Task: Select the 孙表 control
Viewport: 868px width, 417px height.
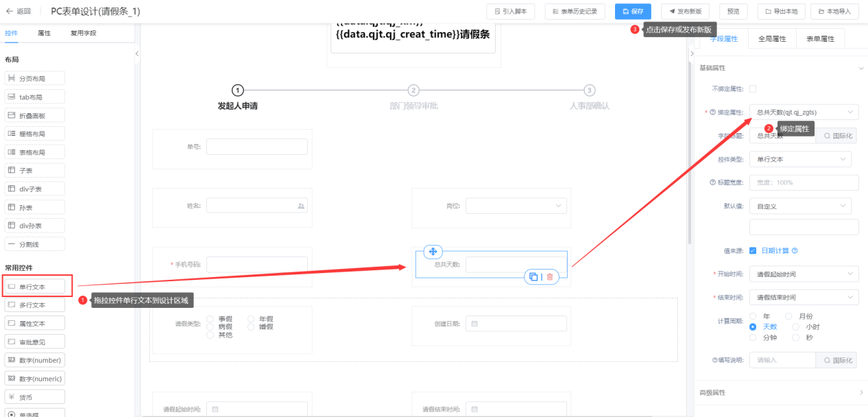Action: pos(35,207)
